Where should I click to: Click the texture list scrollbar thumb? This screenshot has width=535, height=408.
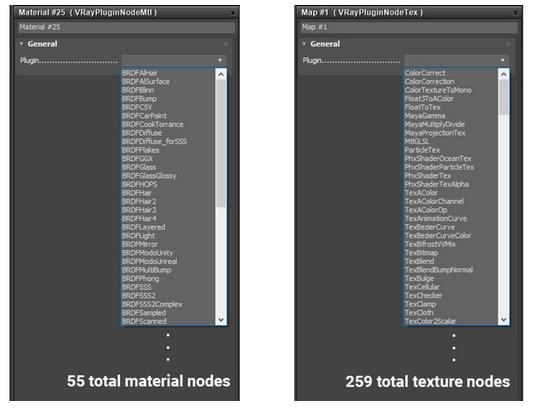click(504, 97)
